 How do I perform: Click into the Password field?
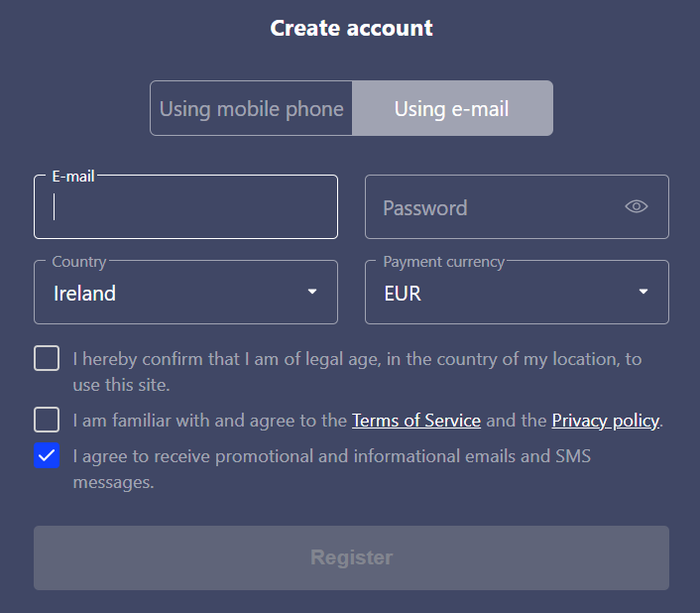496,207
